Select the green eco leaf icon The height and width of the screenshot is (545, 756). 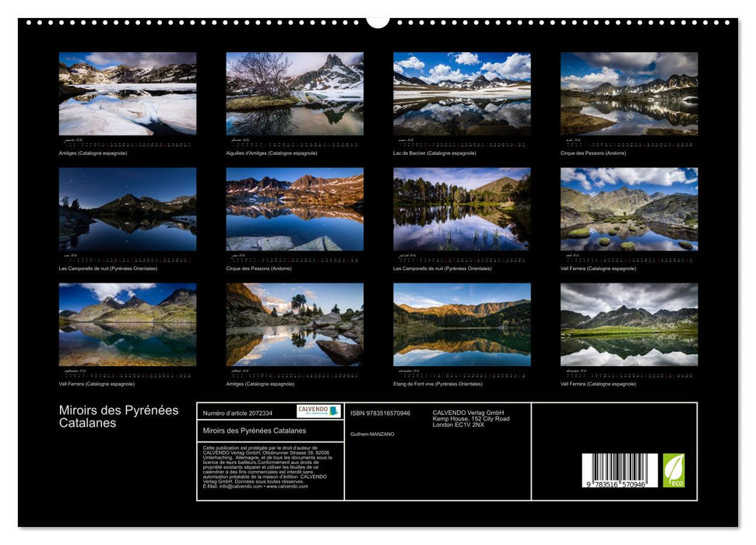pos(673,469)
